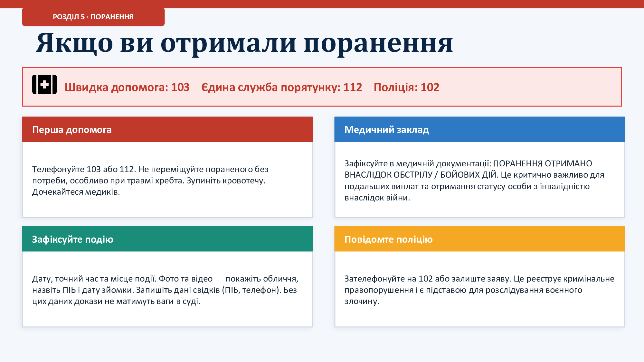Select the 'Дату, точний час та місце' paragraph

(165, 290)
